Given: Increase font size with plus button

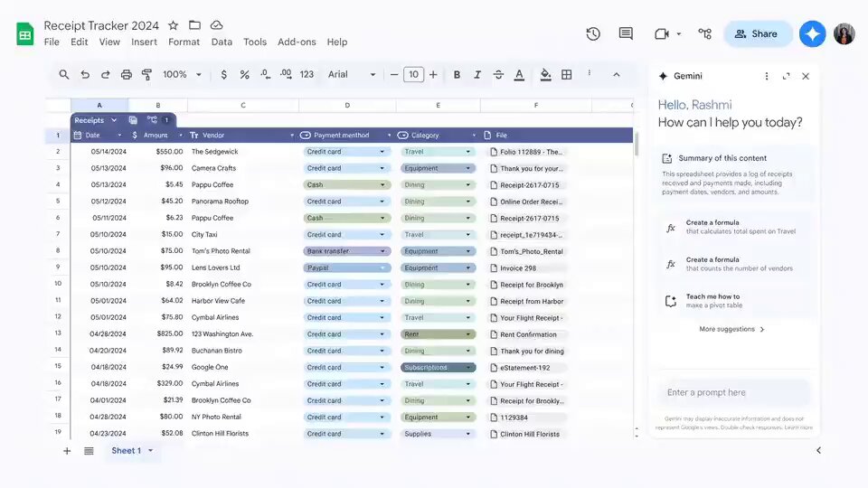Looking at the screenshot, I should 433,75.
